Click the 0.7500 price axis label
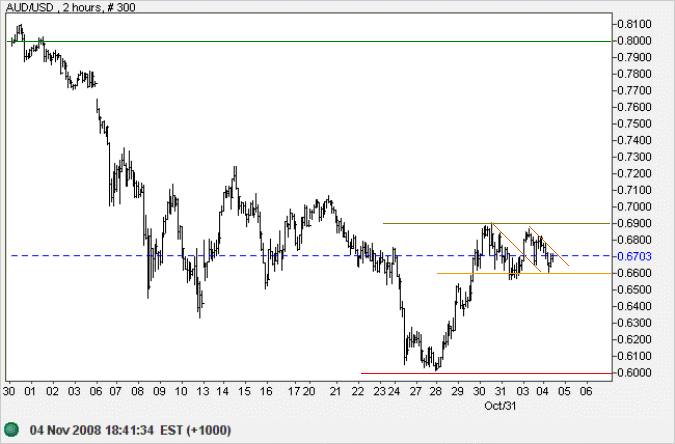The width and height of the screenshot is (675, 444). (x=634, y=124)
